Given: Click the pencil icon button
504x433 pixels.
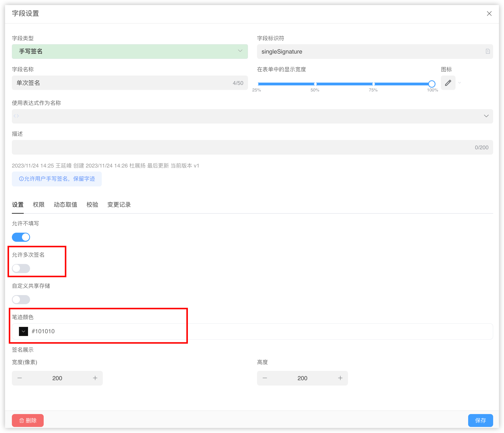Looking at the screenshot, I should point(448,83).
